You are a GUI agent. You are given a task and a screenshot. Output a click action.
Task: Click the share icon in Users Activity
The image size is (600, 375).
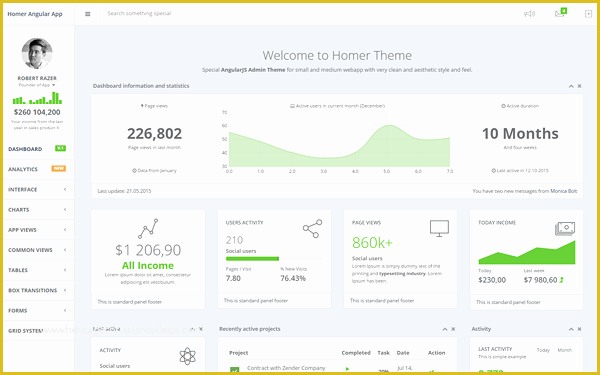tap(312, 228)
